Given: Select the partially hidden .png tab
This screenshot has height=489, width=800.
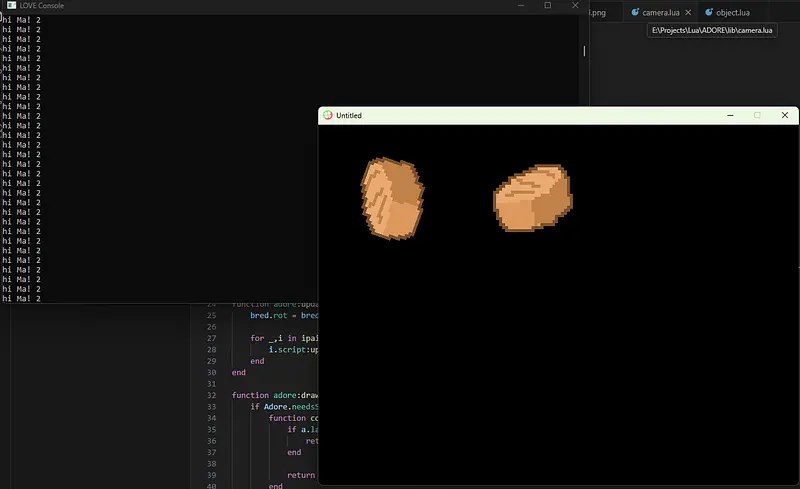Looking at the screenshot, I should click(x=598, y=13).
